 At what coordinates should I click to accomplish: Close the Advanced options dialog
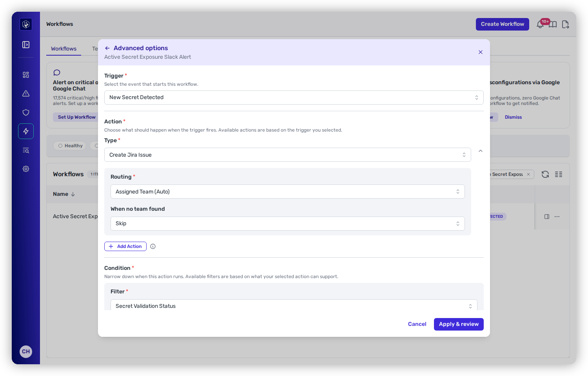(x=481, y=52)
